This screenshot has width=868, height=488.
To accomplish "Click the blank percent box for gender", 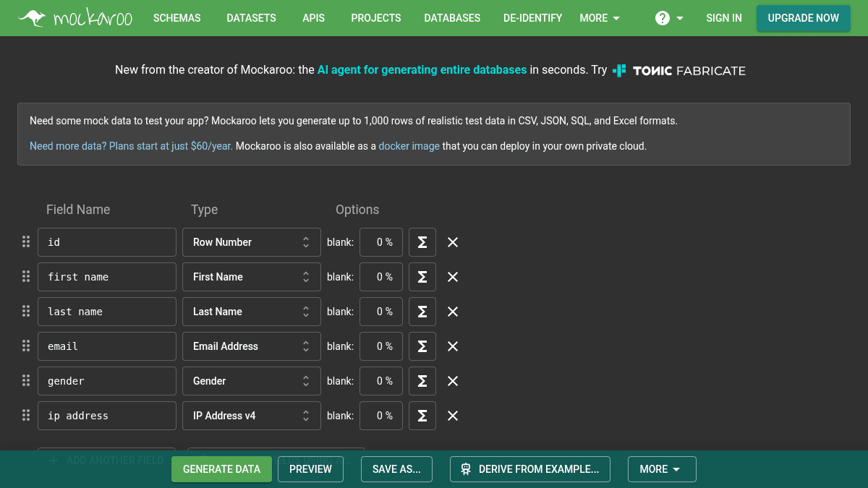I will pyautogui.click(x=381, y=381).
